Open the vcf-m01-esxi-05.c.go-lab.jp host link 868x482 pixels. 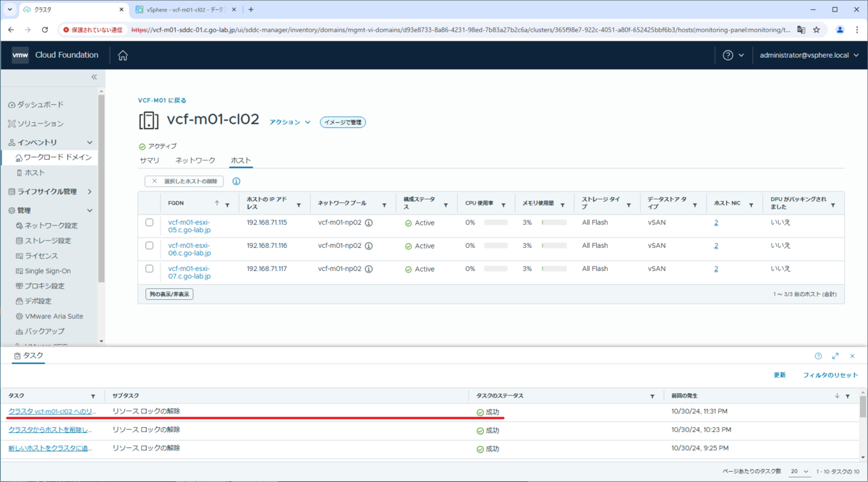click(x=189, y=226)
